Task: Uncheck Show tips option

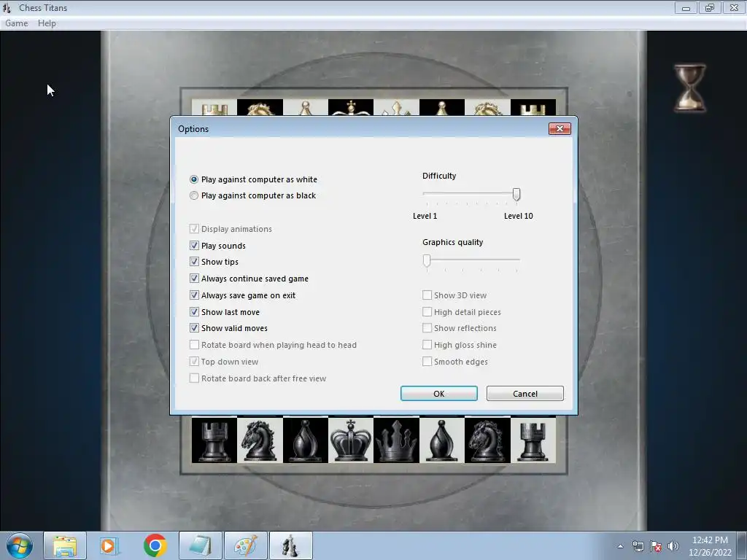Action: (x=194, y=262)
